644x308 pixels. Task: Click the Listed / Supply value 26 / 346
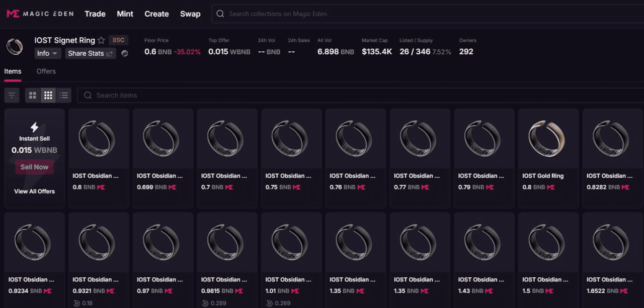pos(415,52)
